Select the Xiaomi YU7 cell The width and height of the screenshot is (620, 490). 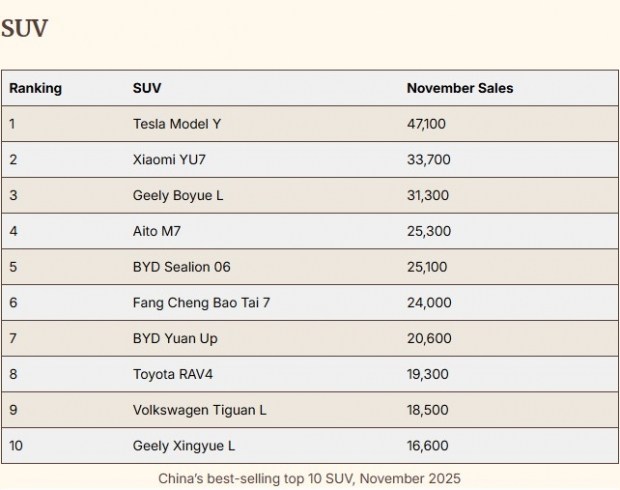[170, 159]
